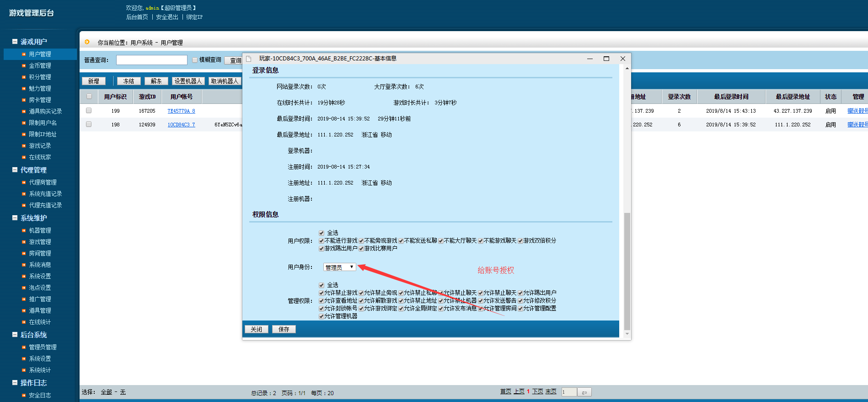Open user account link 7E45779A_8
868x402 pixels.
pyautogui.click(x=181, y=111)
